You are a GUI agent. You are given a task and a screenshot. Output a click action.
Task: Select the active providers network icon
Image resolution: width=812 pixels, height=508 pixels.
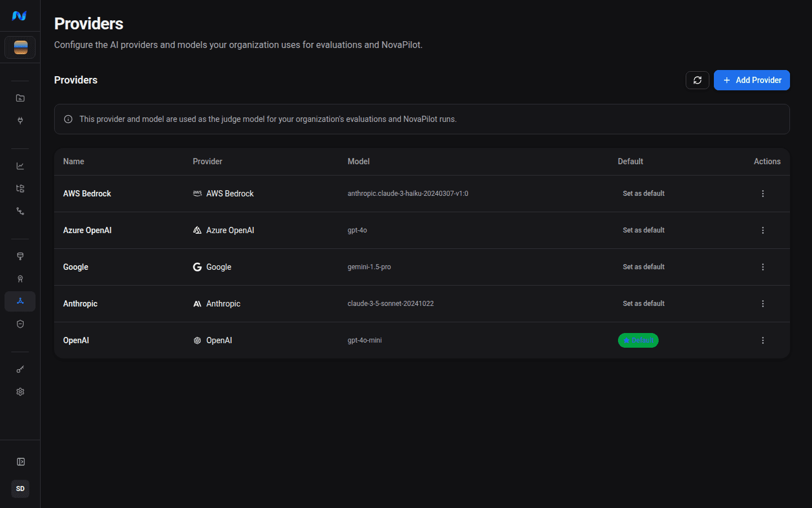pos(20,301)
